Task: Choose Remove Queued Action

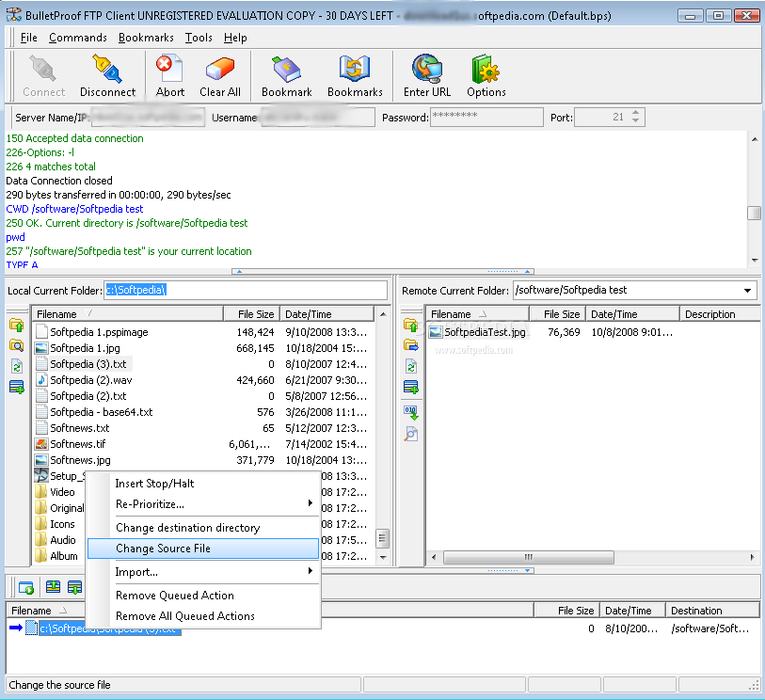Action: 203,596
